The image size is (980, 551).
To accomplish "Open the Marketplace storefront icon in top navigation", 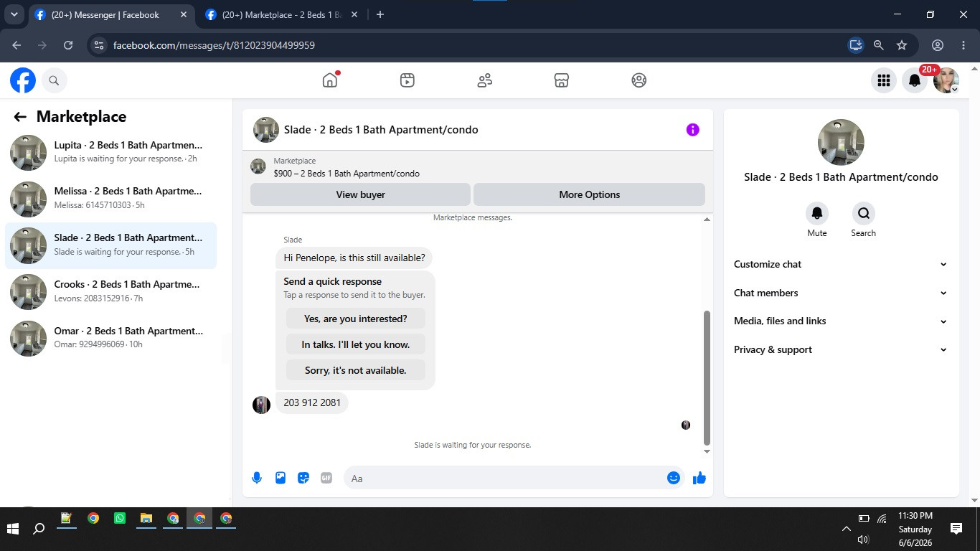I will [562, 80].
